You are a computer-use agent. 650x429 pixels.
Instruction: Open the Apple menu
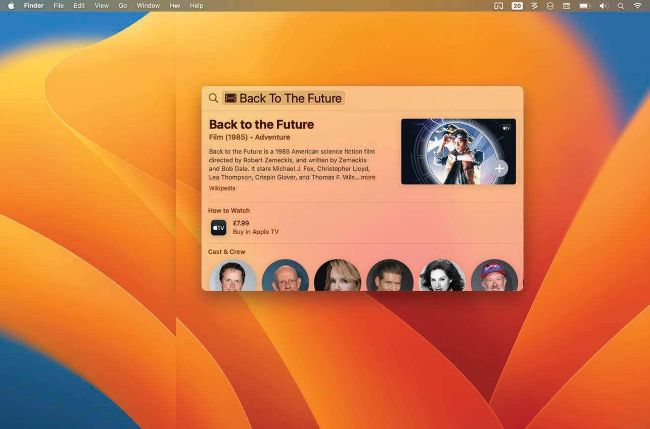pyautogui.click(x=11, y=6)
